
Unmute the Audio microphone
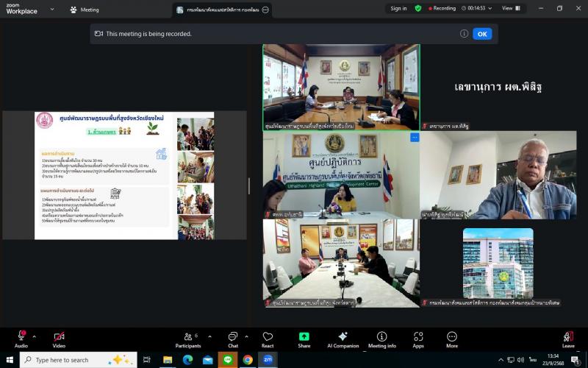click(21, 339)
